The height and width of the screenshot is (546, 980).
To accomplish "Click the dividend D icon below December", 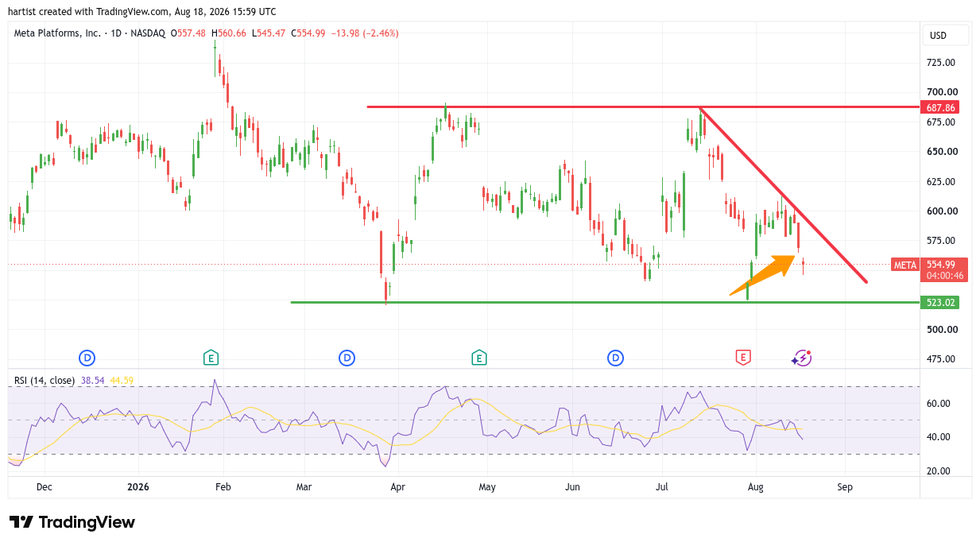I will [86, 358].
